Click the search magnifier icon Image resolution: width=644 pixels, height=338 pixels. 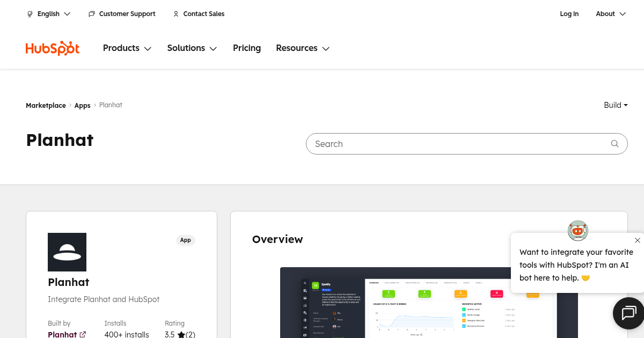click(615, 144)
